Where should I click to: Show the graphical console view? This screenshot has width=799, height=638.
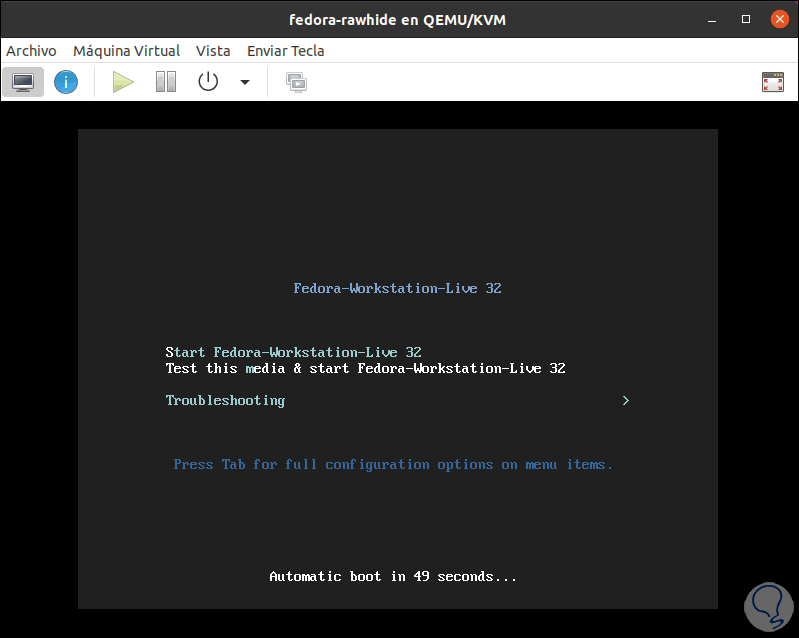[x=23, y=82]
